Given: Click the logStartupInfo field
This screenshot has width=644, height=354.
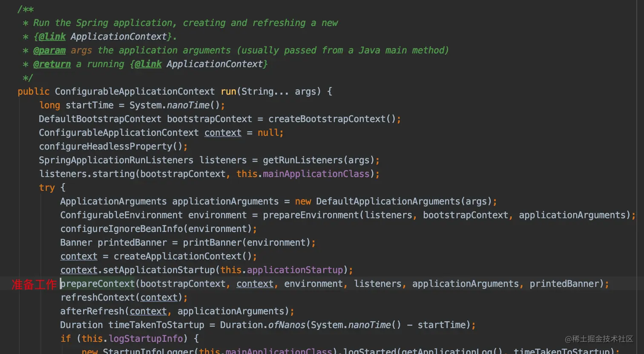Looking at the screenshot, I should click(146, 338).
